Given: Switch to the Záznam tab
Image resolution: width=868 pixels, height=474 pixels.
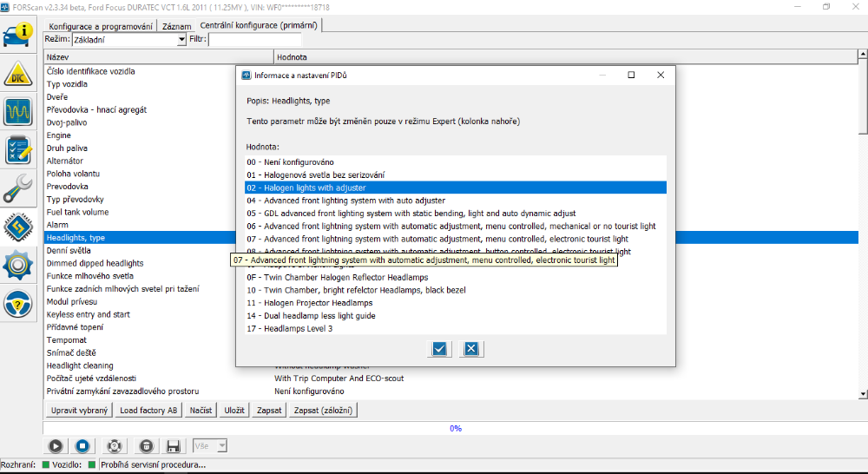Looking at the screenshot, I should 177,26.
